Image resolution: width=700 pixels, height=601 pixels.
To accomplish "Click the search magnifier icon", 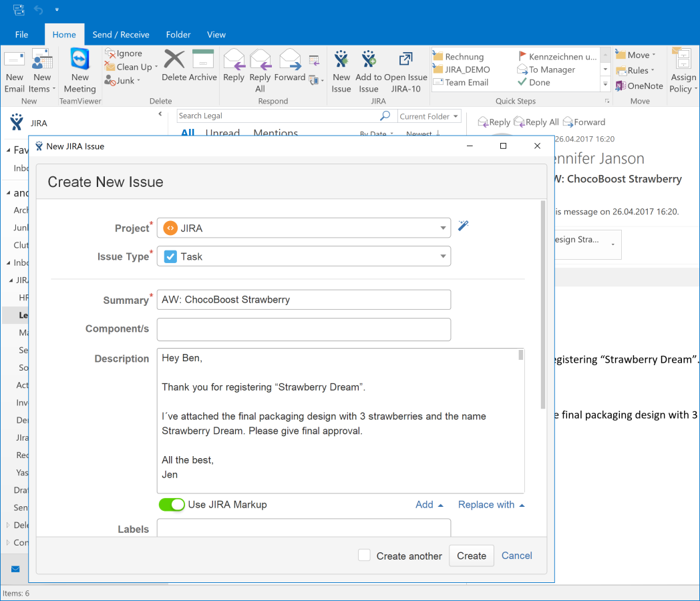I will pos(385,116).
